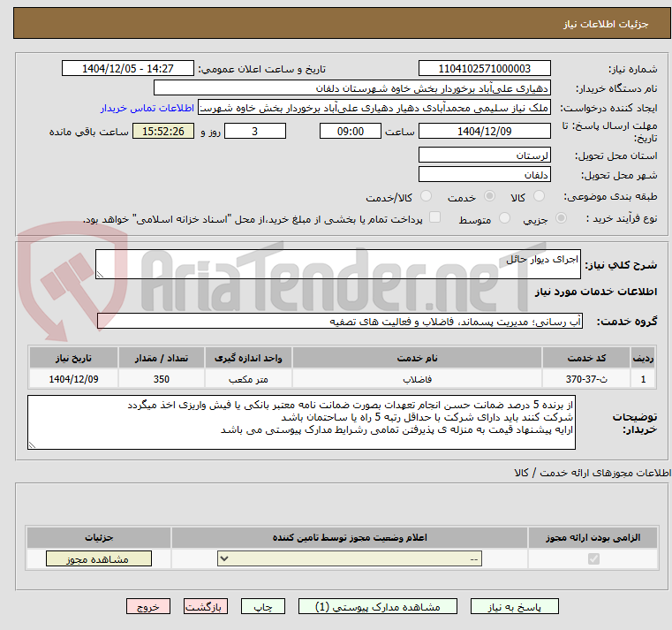The height and width of the screenshot is (630, 672).
Task: Click the تعداد / مقدار column header
Action: click(161, 358)
